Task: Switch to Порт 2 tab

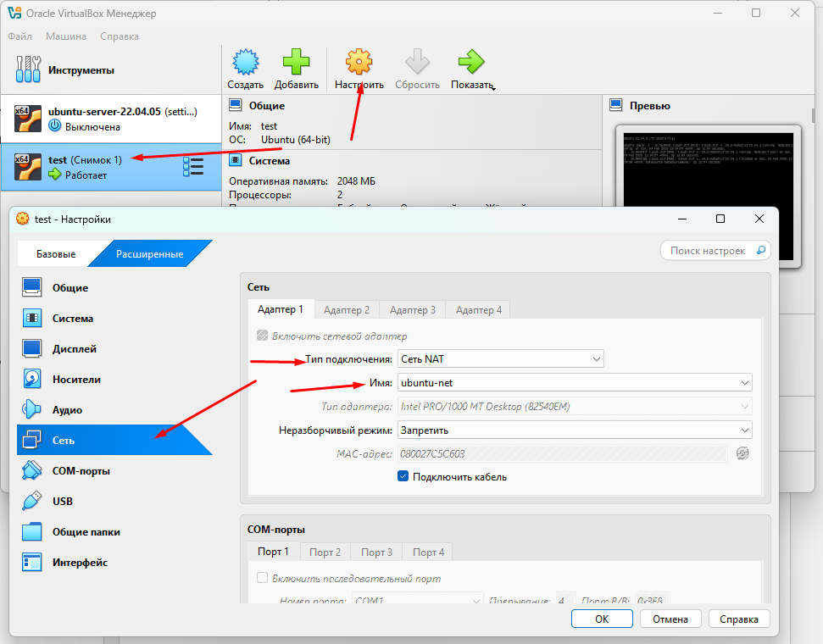Action: click(x=325, y=552)
